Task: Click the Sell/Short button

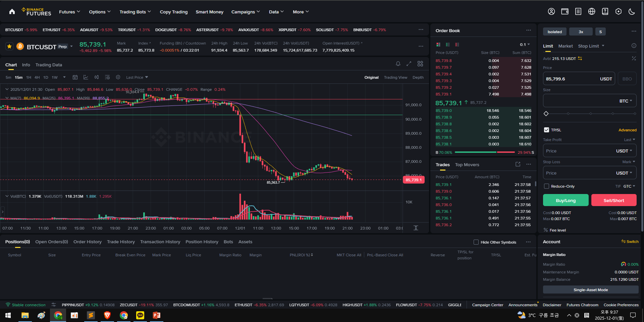Action: [x=614, y=200]
